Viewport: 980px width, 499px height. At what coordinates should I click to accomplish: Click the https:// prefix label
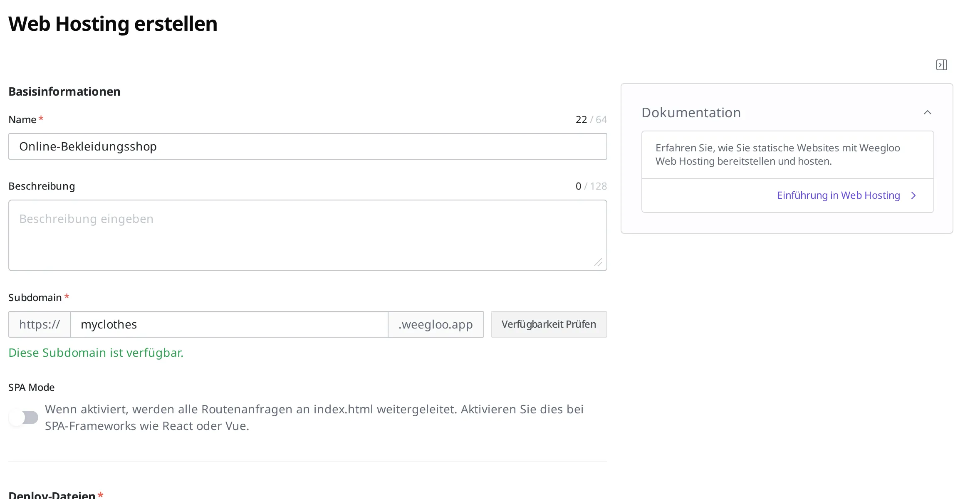pos(40,324)
